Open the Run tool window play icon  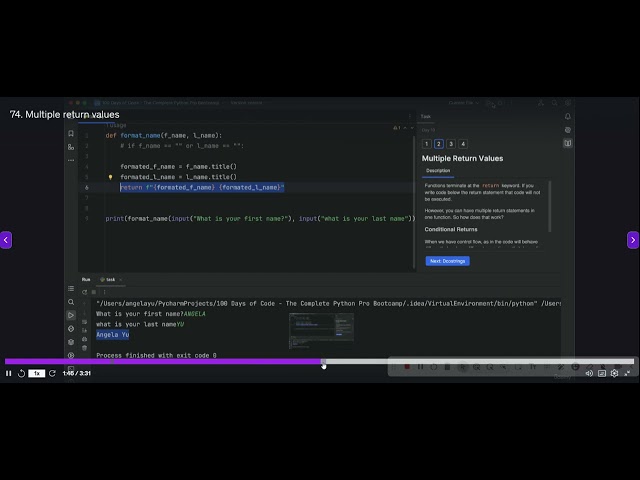[x=71, y=316]
